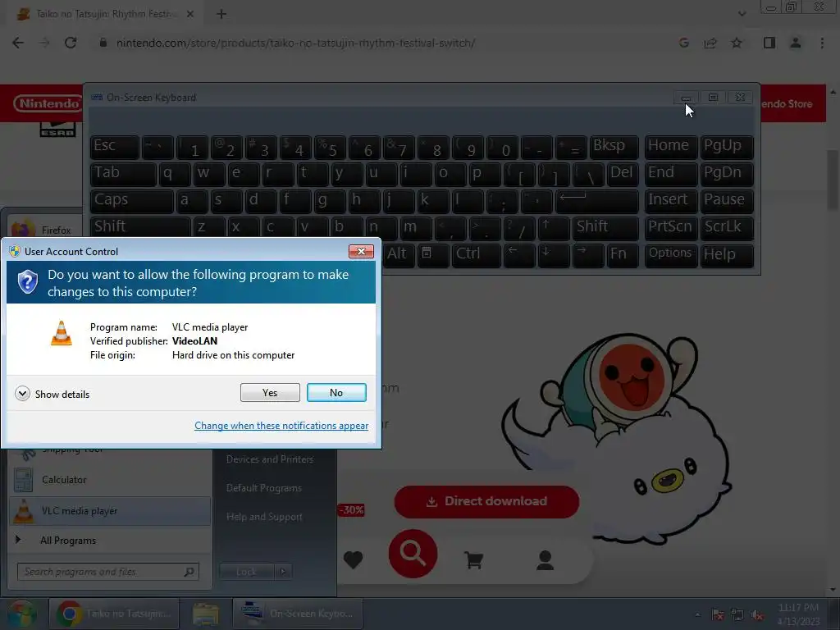Toggle the Ctrl key on the On-Screen Keyboard
Viewport: 840px width, 630px height.
477,254
